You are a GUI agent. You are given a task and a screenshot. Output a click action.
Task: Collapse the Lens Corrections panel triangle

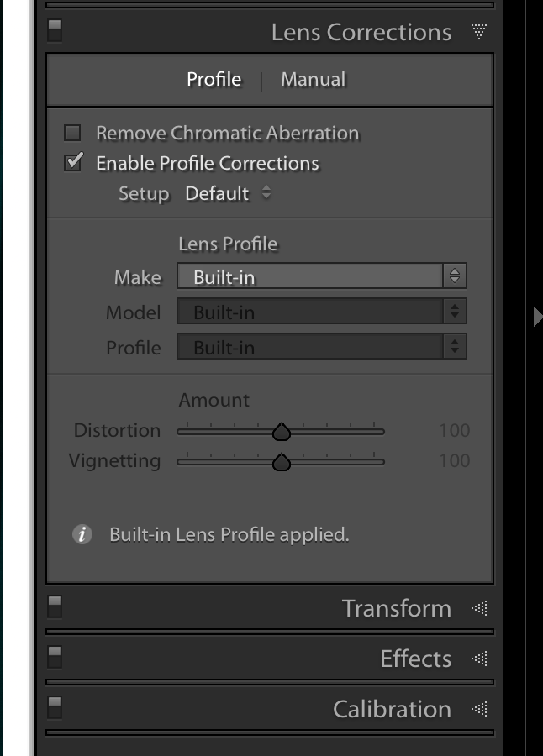tap(479, 32)
